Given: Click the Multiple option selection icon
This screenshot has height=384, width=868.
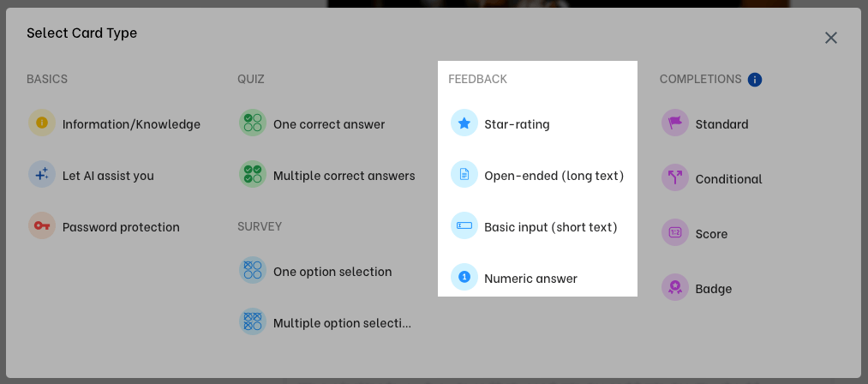Looking at the screenshot, I should coord(253,322).
